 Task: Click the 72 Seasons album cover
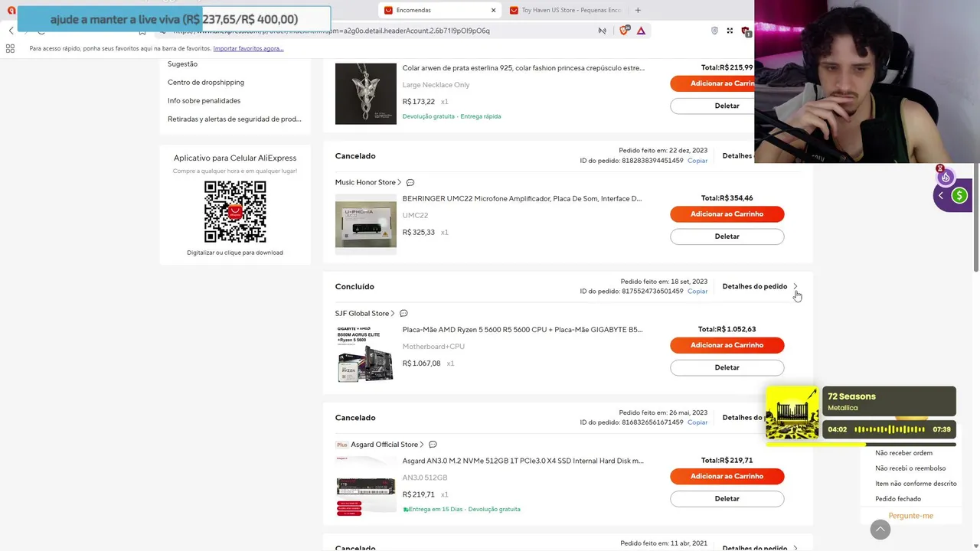(792, 413)
